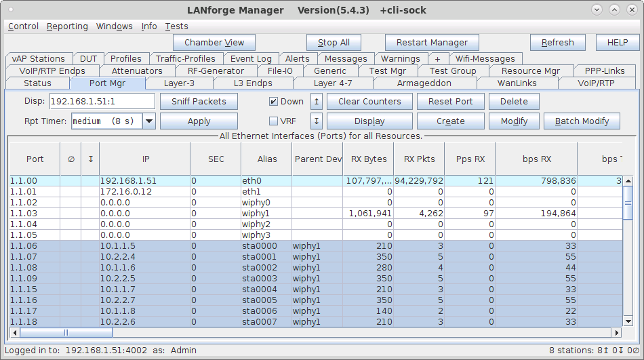Screen dimensions: 644x360
Task: Sort by the down-arrow column header
Action: (x=90, y=159)
